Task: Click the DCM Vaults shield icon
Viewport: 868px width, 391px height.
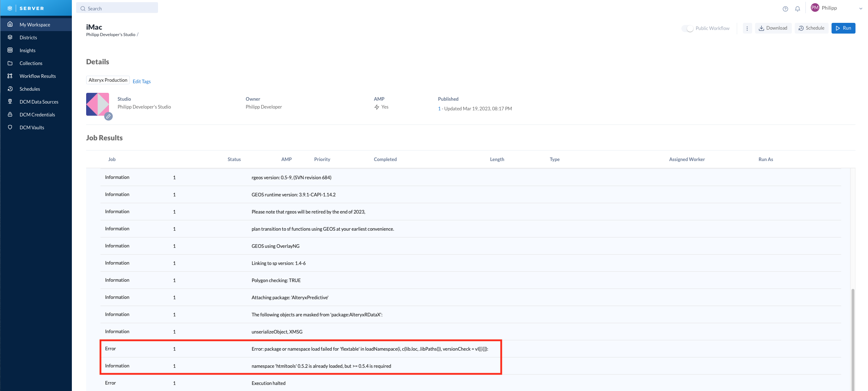Action: [x=10, y=127]
